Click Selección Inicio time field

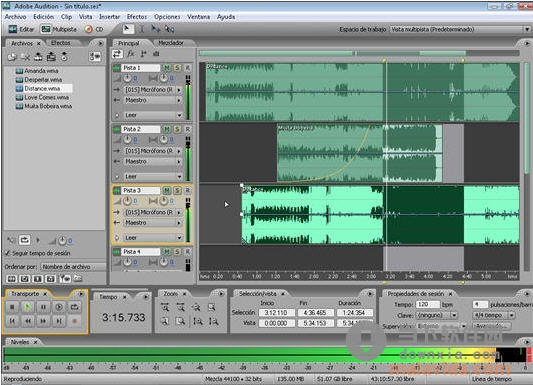click(x=276, y=313)
